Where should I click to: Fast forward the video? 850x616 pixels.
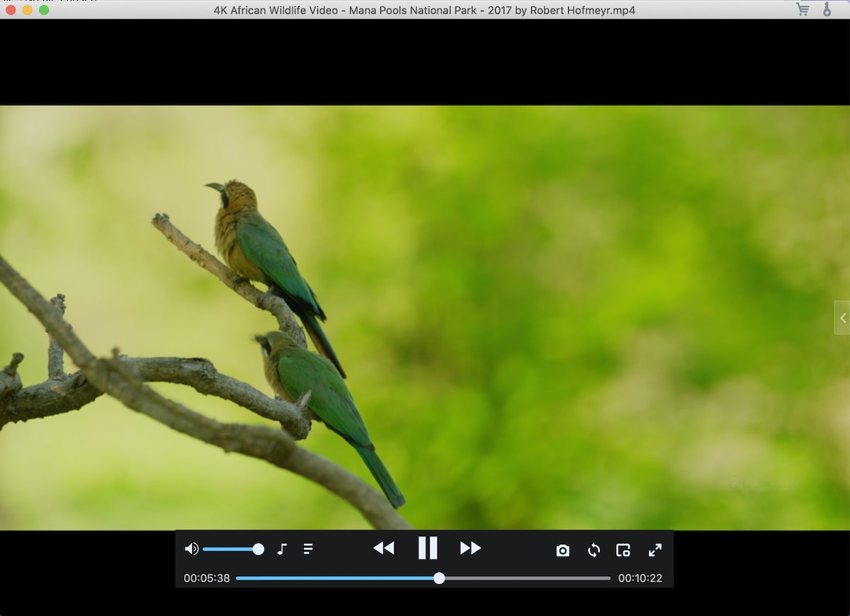pos(470,548)
